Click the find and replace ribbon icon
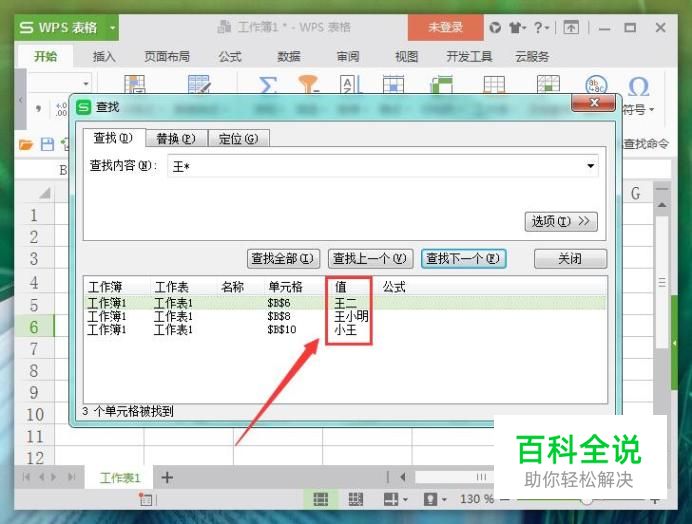The width and height of the screenshot is (692, 524). click(x=596, y=85)
